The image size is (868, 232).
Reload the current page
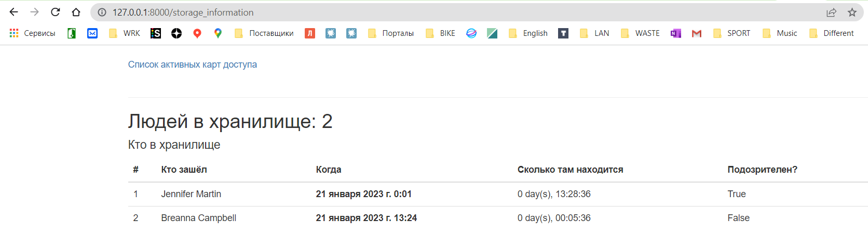(56, 12)
